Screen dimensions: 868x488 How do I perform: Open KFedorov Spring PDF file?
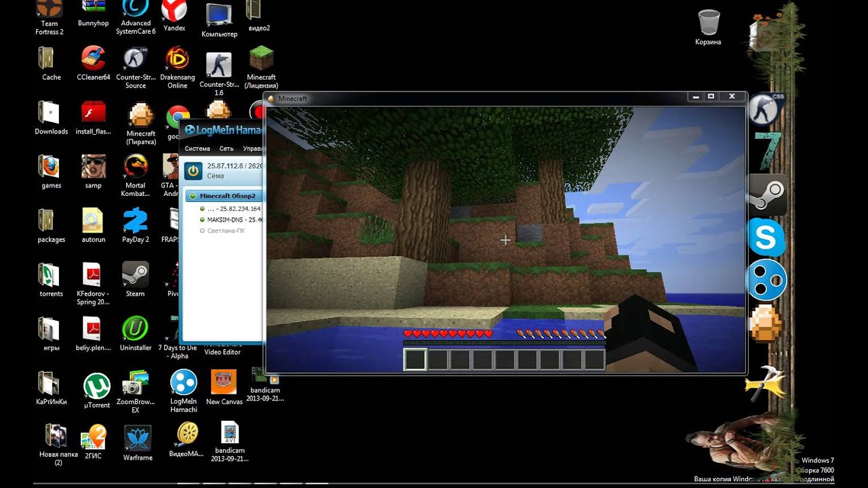tap(94, 284)
